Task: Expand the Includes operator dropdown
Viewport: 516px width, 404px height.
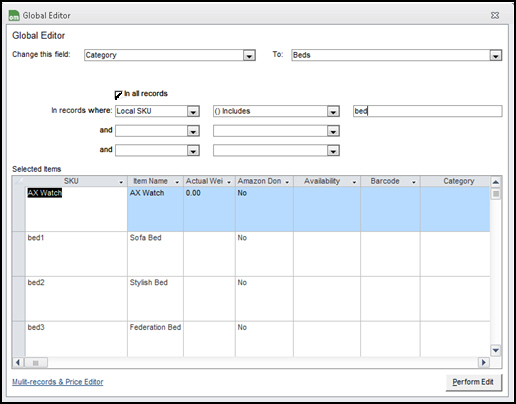Action: click(333, 111)
